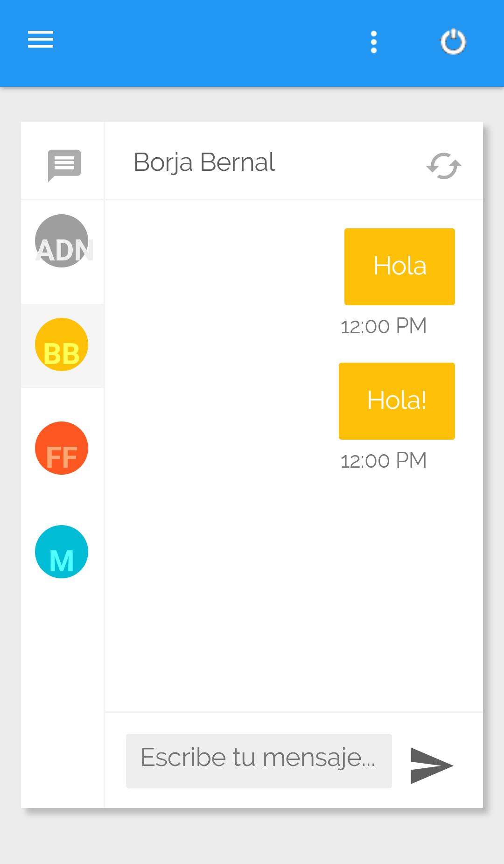Refresh the conversation with sync icon
This screenshot has height=864, width=504.
point(444,166)
